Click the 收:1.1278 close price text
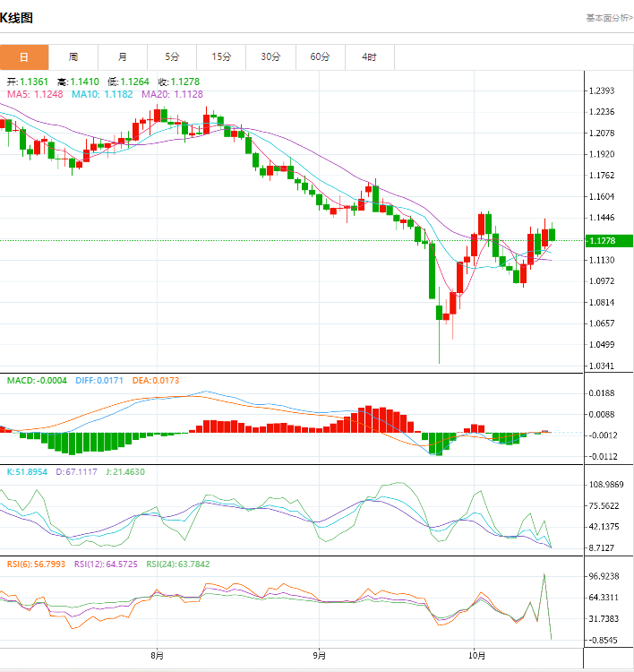This screenshot has height=672, width=634. point(179,82)
